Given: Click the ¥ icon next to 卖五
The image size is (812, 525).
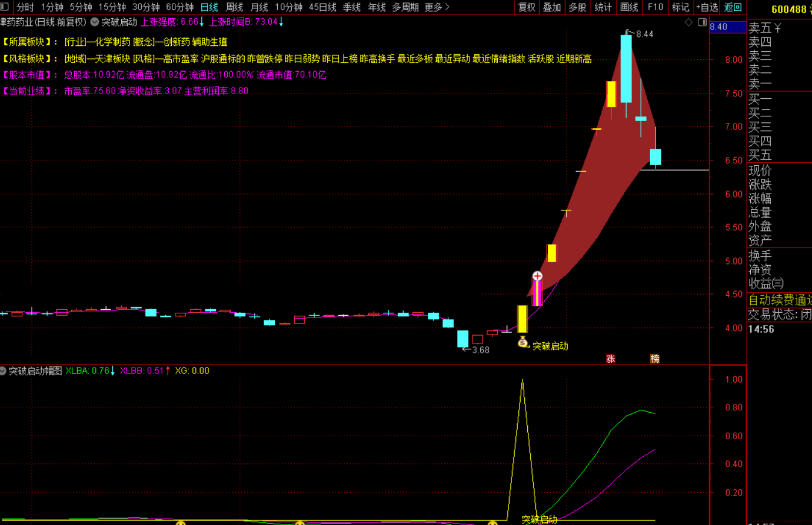Looking at the screenshot, I should (x=777, y=28).
